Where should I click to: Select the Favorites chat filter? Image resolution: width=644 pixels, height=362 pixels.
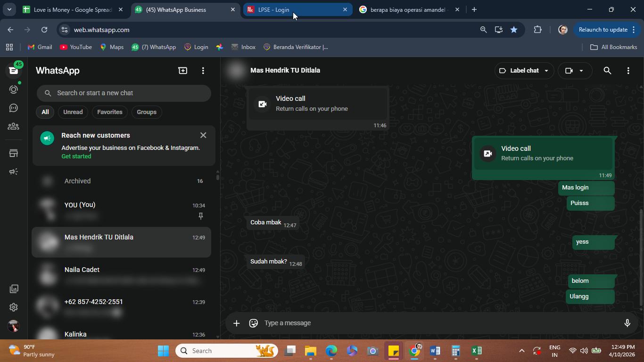pyautogui.click(x=110, y=112)
